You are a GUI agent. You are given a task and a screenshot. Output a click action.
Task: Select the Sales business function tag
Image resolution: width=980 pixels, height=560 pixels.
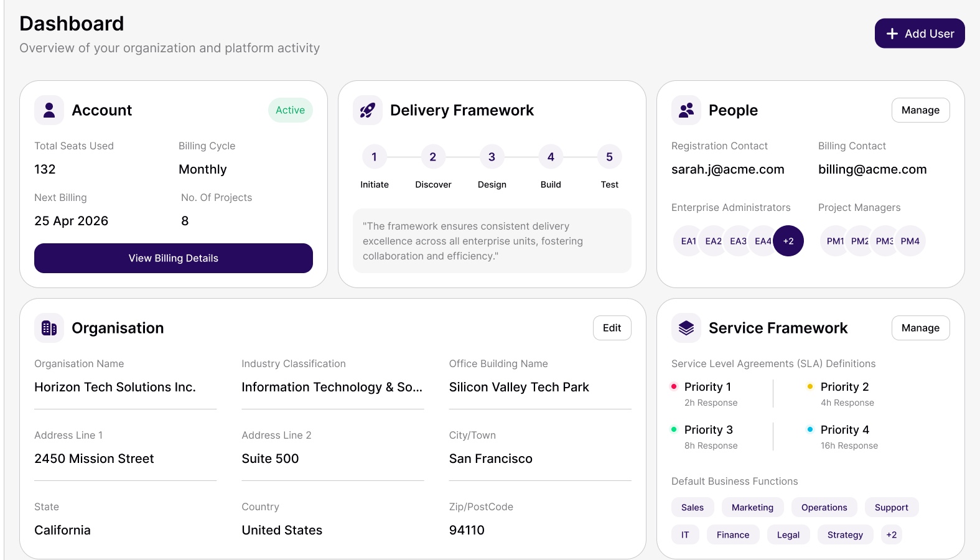click(x=693, y=507)
